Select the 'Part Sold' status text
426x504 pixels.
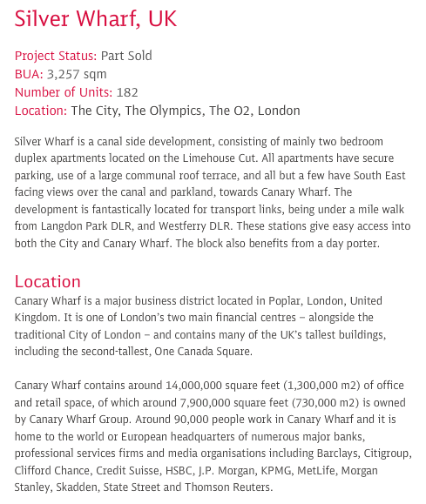coord(126,56)
